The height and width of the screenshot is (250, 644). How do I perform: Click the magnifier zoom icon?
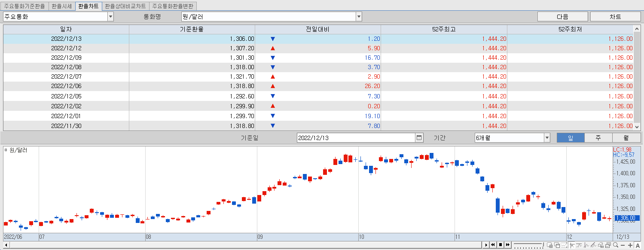point(616,245)
